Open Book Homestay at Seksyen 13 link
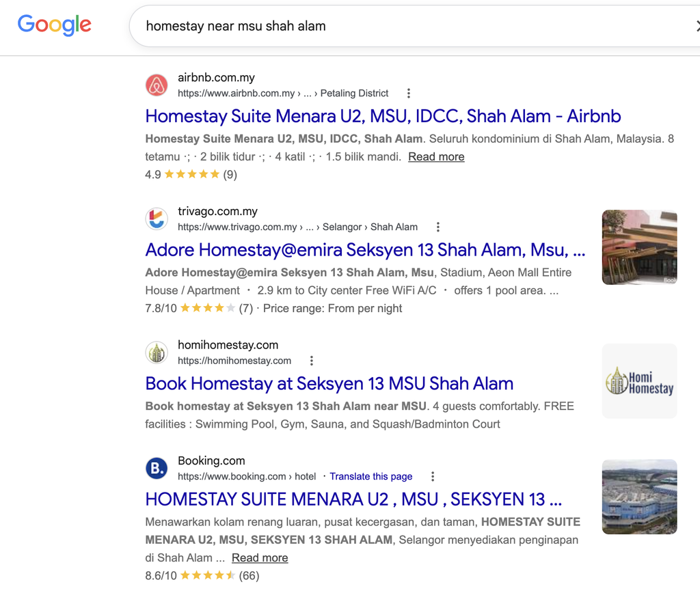The width and height of the screenshot is (700, 595). pyautogui.click(x=329, y=384)
